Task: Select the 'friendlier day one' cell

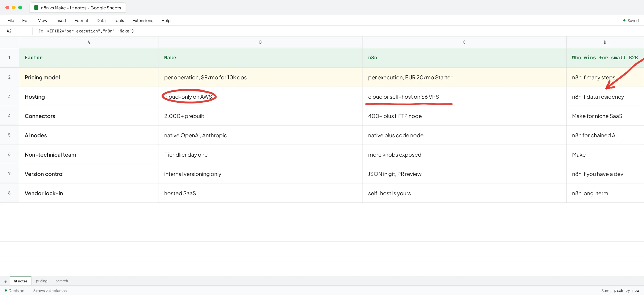Action: pyautogui.click(x=261, y=154)
